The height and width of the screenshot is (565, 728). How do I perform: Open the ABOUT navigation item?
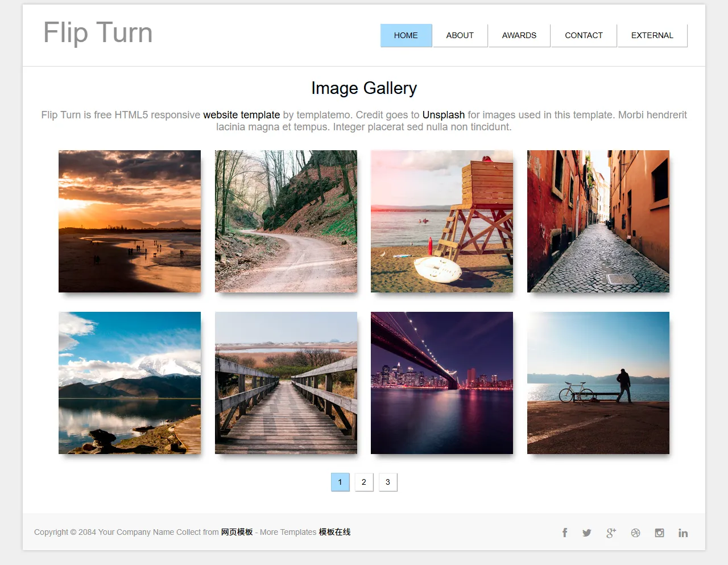460,35
